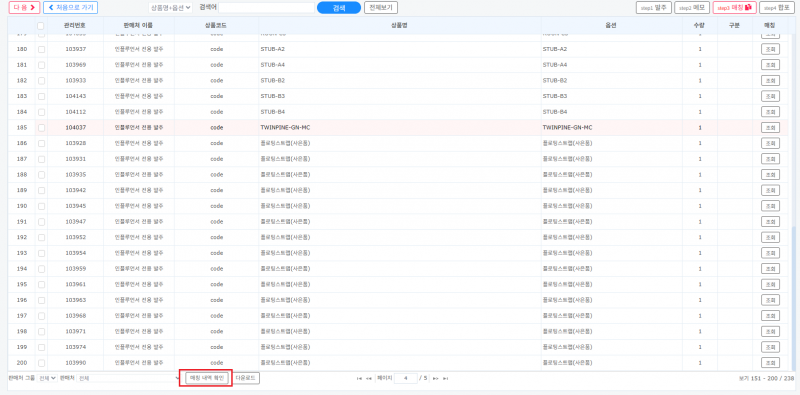The height and width of the screenshot is (395, 800).
Task: Click 조회 button for TWINPINE-GN-MC row
Action: tap(770, 128)
